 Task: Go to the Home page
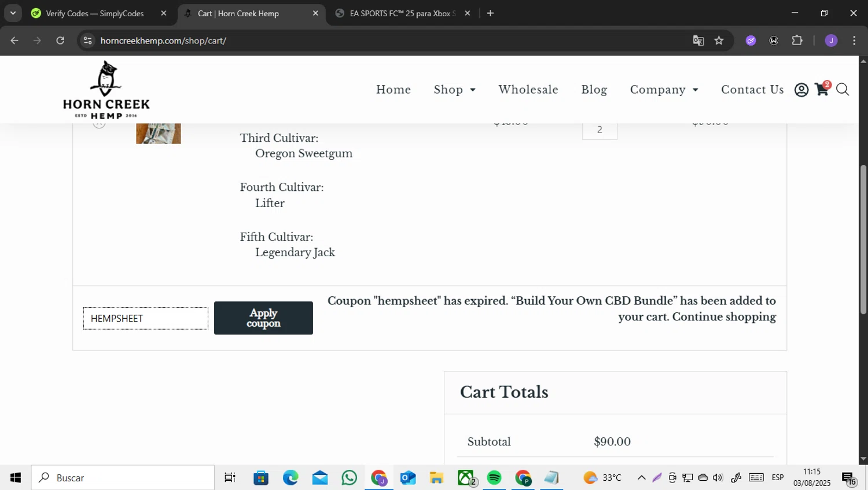pos(393,90)
